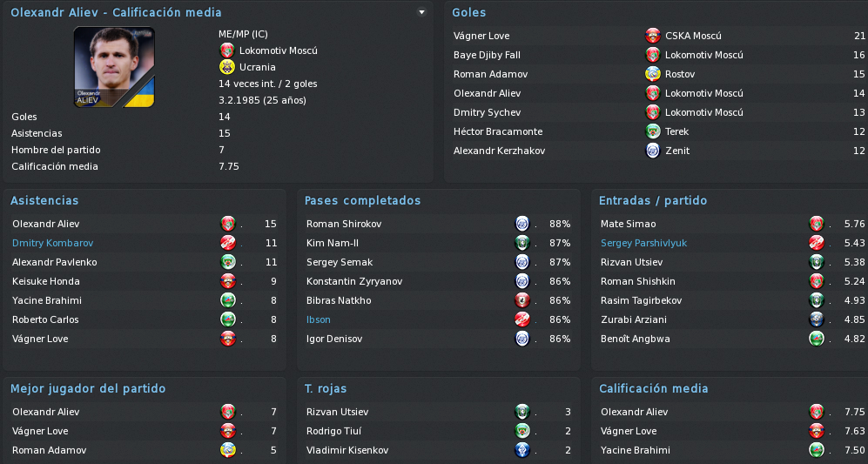This screenshot has width=868, height=464.
Task: Click club badge beside Mate Simao in Entradas
Action: coord(817,224)
